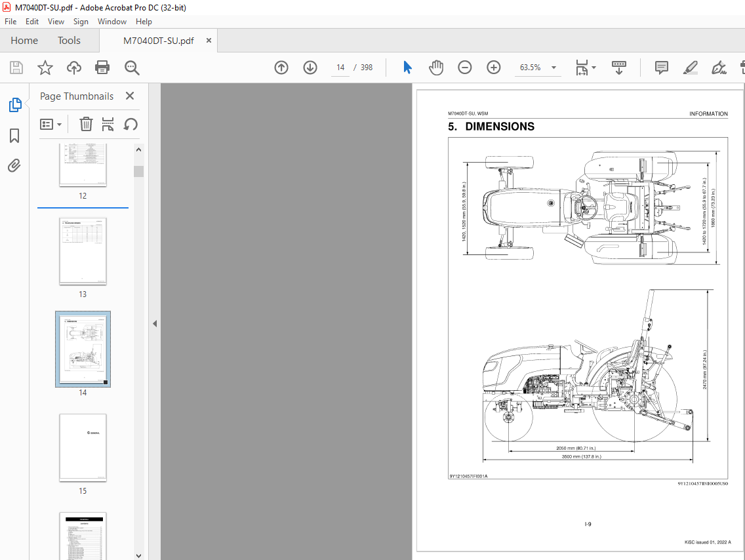Viewport: 745px width, 560px height.
Task: Click the thumbnail scrollbar handle
Action: pyautogui.click(x=139, y=171)
